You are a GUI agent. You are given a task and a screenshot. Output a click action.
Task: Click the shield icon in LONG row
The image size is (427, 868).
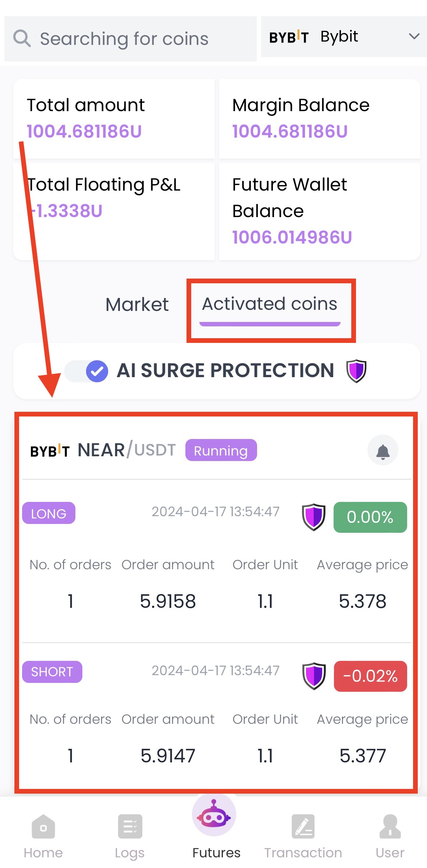click(313, 517)
